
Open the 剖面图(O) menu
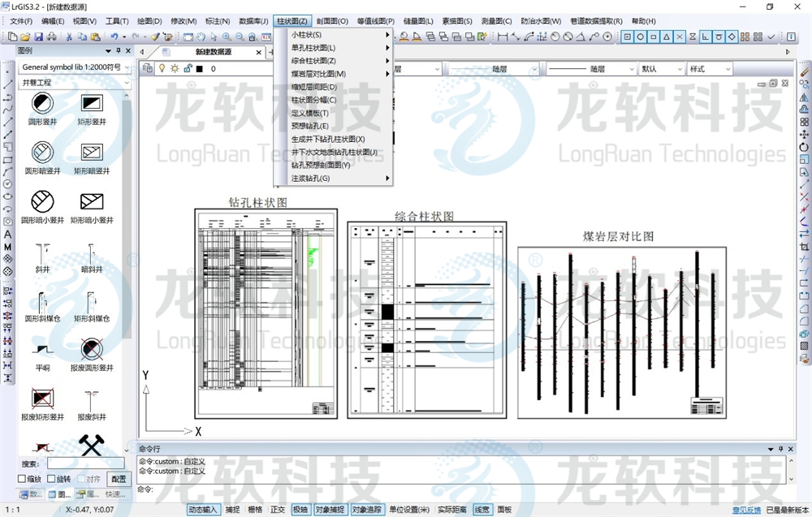(x=331, y=21)
